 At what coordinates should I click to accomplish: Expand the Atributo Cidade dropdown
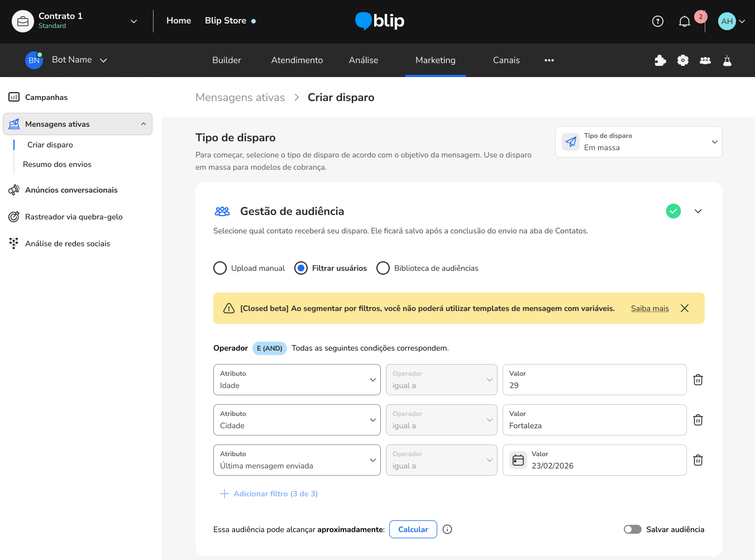coord(297,420)
